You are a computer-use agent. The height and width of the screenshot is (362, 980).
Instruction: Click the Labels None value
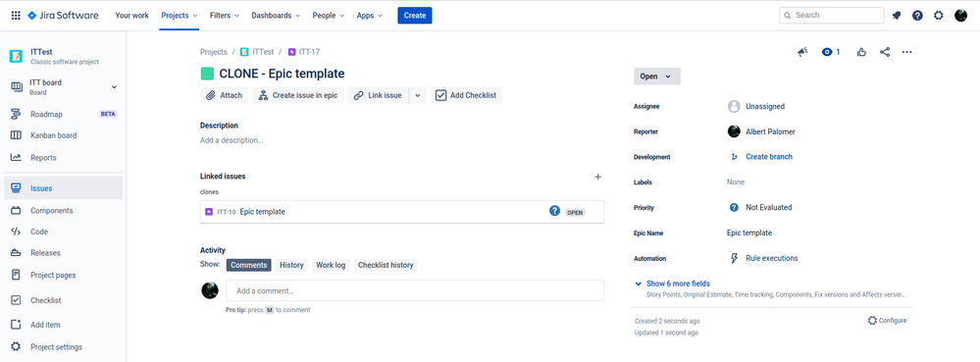(736, 181)
